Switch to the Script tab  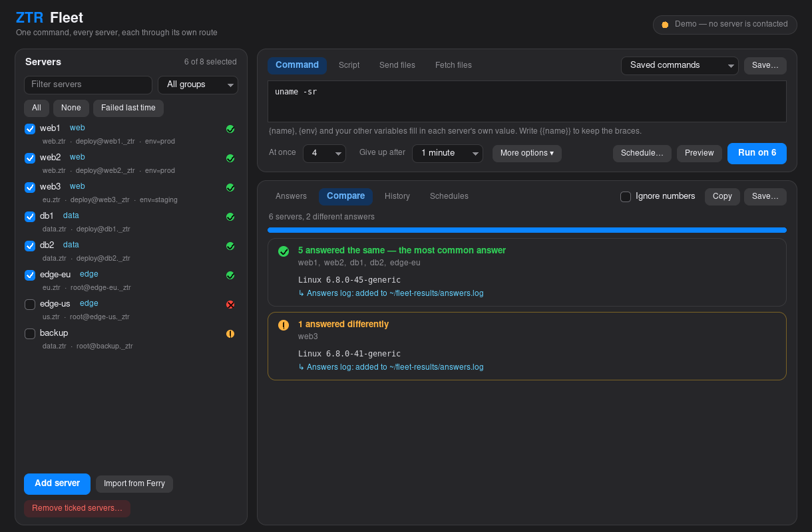click(x=349, y=65)
